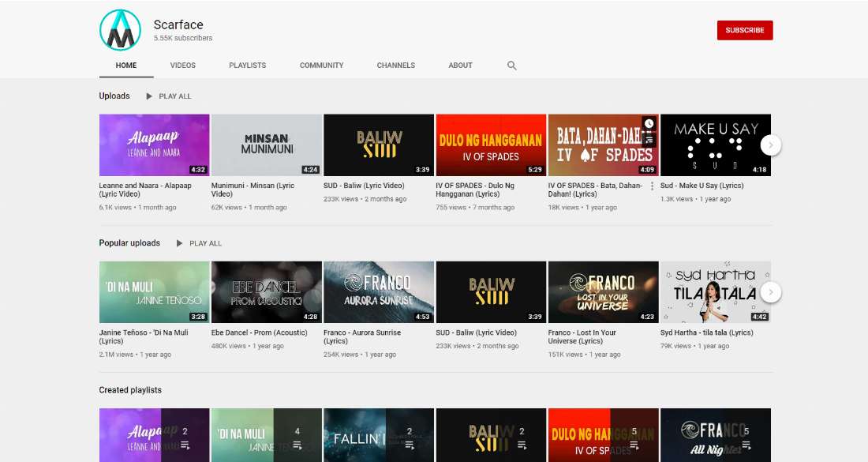Open the channel search magnifier icon

click(512, 66)
